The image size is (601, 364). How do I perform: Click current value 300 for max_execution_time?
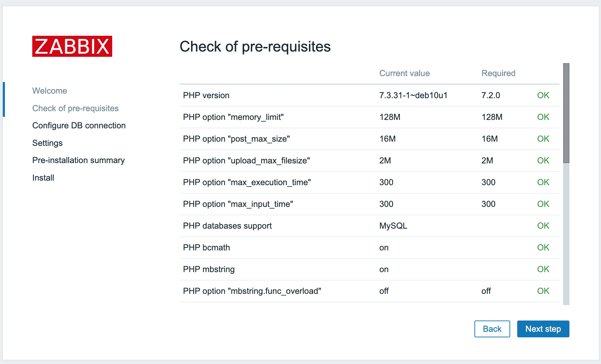pos(386,182)
